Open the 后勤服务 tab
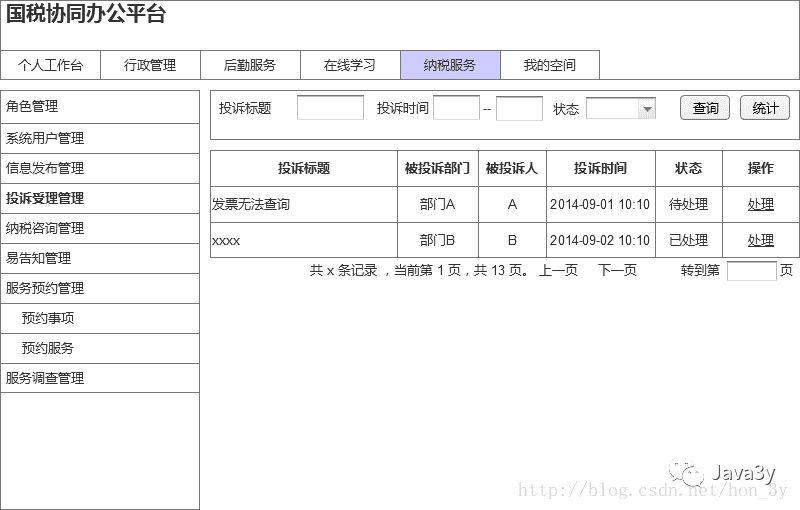The image size is (800, 510). coord(251,65)
